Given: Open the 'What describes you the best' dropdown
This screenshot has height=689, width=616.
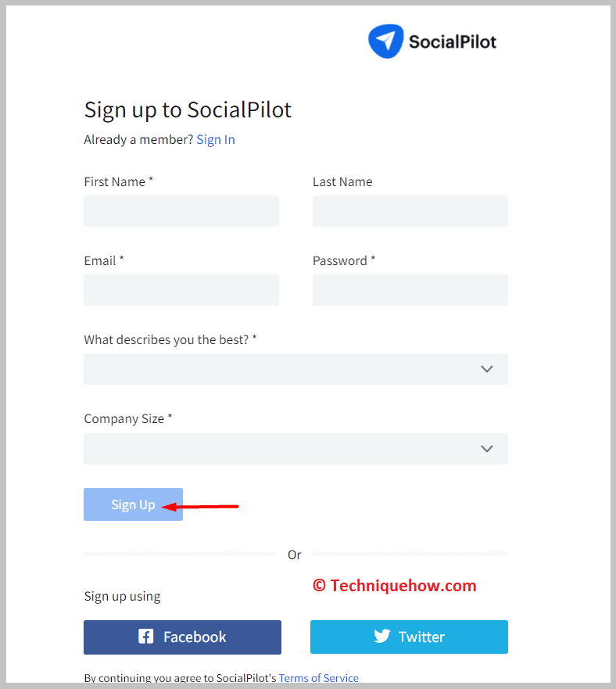Looking at the screenshot, I should (x=295, y=369).
